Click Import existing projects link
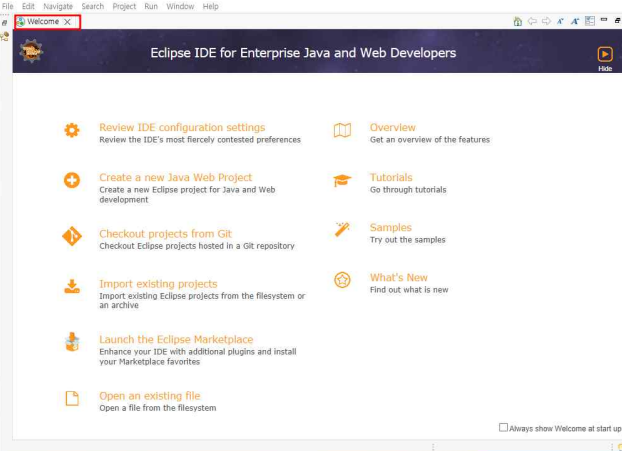The image size is (622, 451). pyautogui.click(x=158, y=284)
